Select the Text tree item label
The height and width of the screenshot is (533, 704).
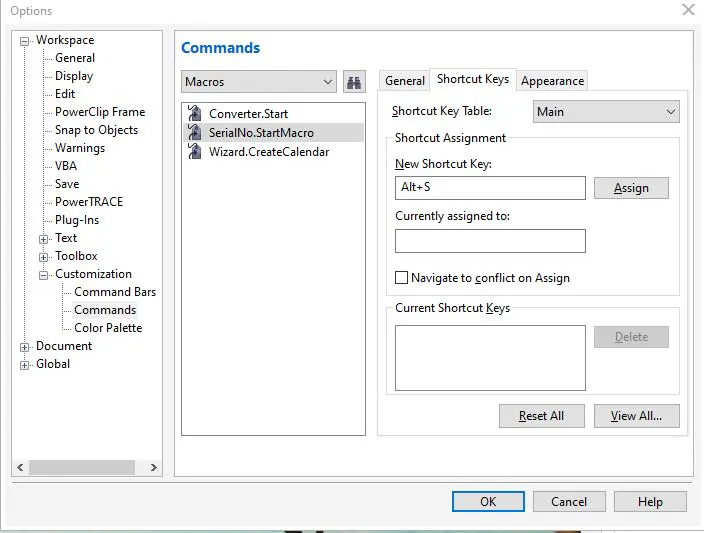(66, 238)
